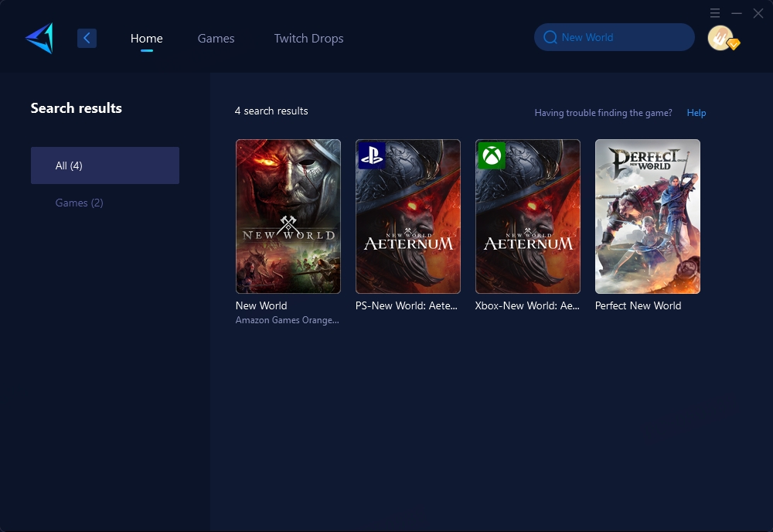Focus the New World search field
The image size is (773, 532).
pos(615,37)
